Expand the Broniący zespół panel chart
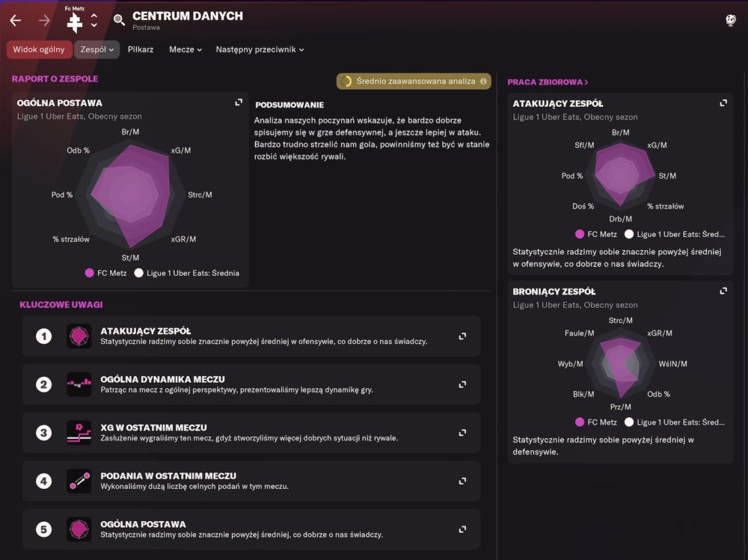The image size is (748, 560). (723, 291)
